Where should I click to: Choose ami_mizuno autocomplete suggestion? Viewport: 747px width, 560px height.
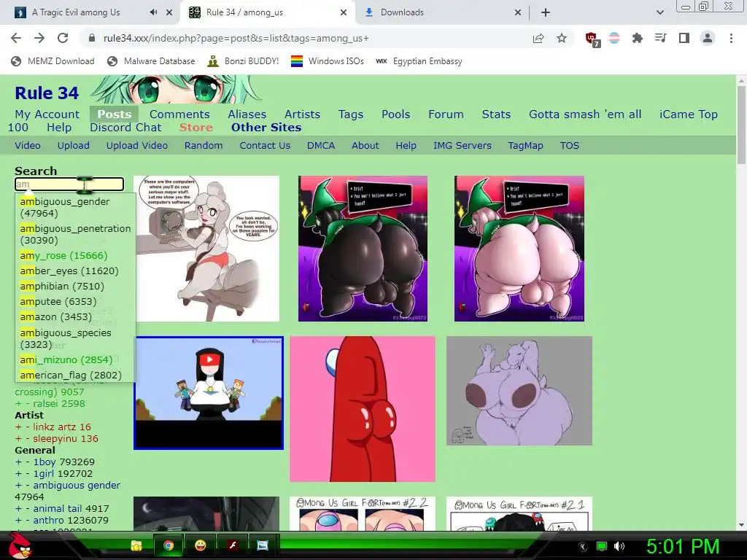tap(75, 360)
